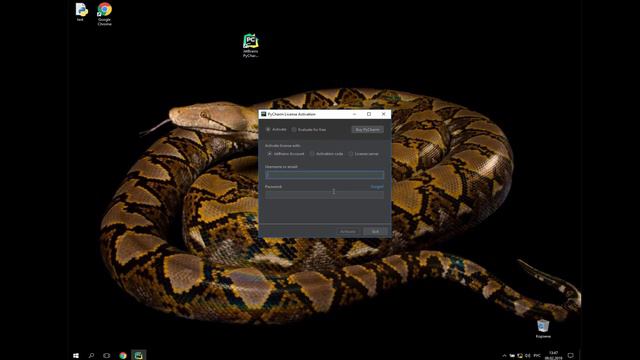Switch the keyboard language indicator
Image resolution: width=640 pixels, height=360 pixels.
tap(537, 356)
